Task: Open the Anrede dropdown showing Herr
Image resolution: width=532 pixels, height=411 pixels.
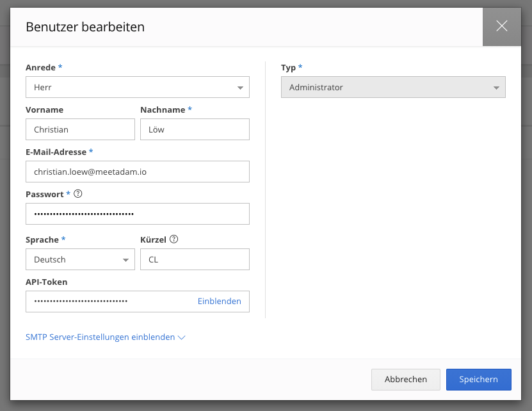Action: [x=131, y=88]
